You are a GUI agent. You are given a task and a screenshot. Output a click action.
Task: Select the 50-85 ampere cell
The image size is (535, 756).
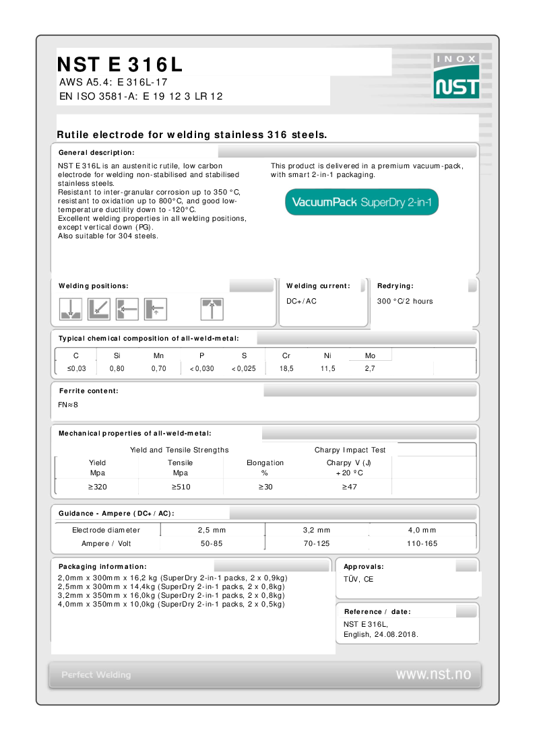[212, 544]
